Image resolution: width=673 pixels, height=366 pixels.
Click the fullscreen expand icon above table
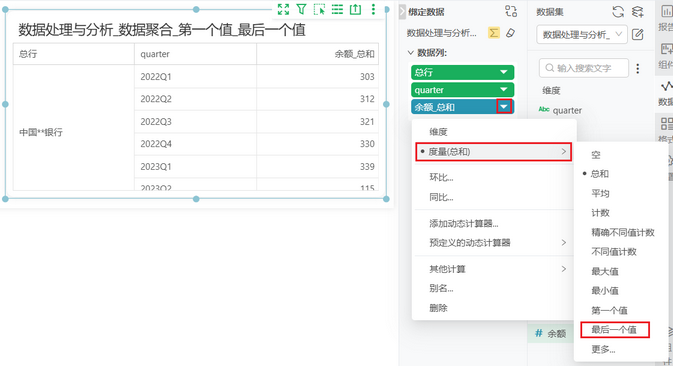click(283, 9)
